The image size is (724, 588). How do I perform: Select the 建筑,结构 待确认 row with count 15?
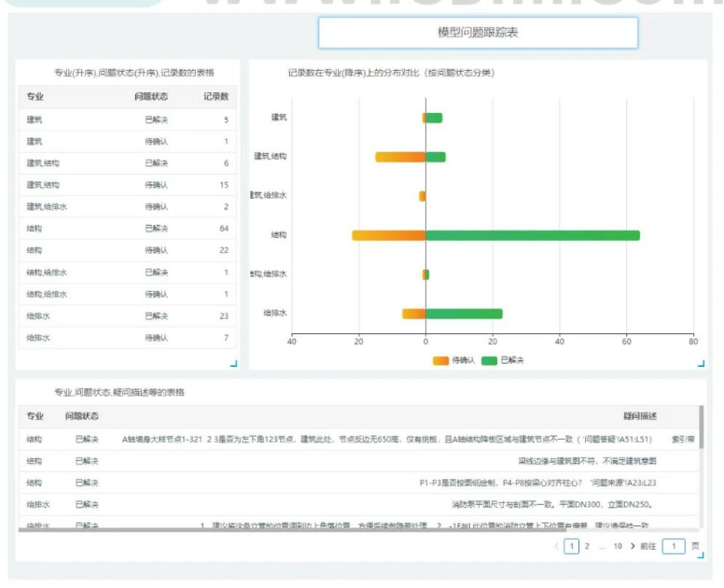click(x=128, y=185)
